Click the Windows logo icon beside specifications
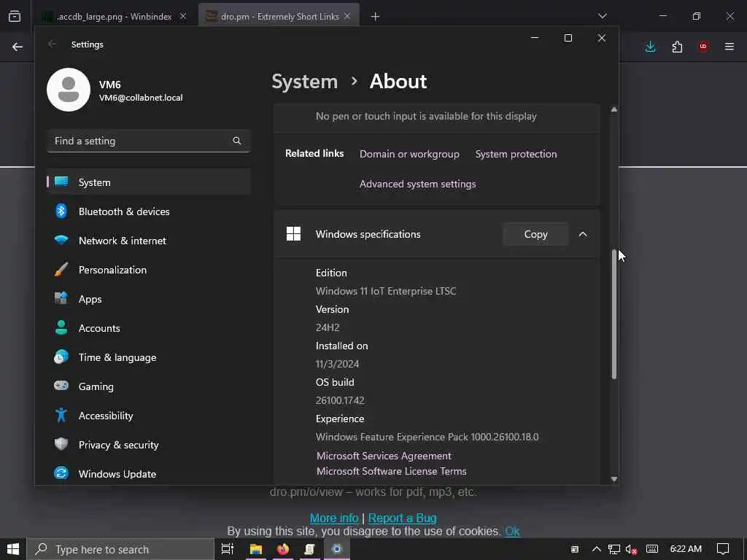Viewport: 747px width, 560px height. coord(293,234)
